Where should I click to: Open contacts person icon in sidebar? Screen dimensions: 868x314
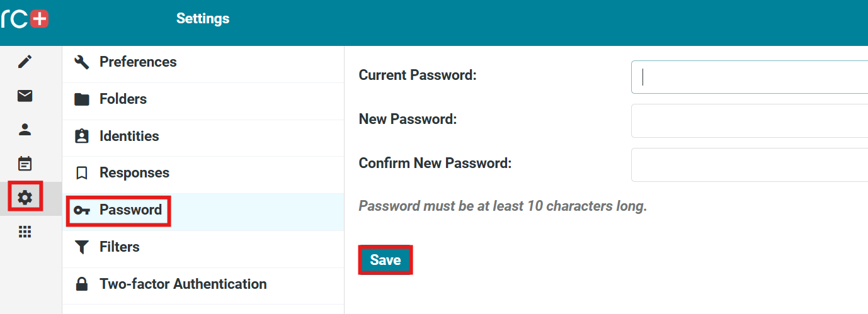coord(25,130)
